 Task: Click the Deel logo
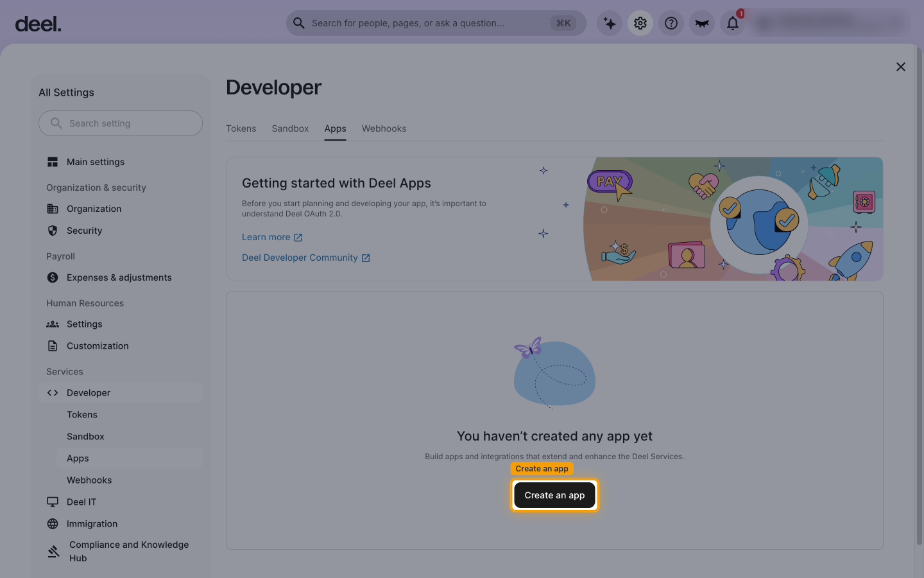click(38, 24)
